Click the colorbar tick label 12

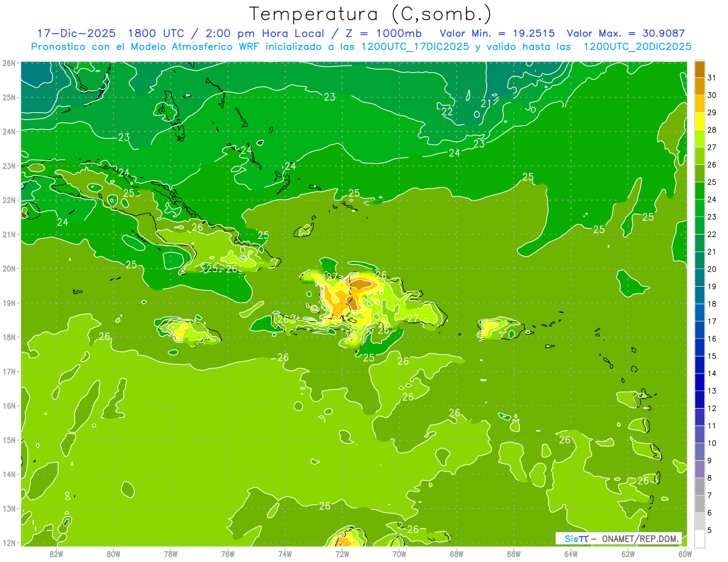[712, 408]
